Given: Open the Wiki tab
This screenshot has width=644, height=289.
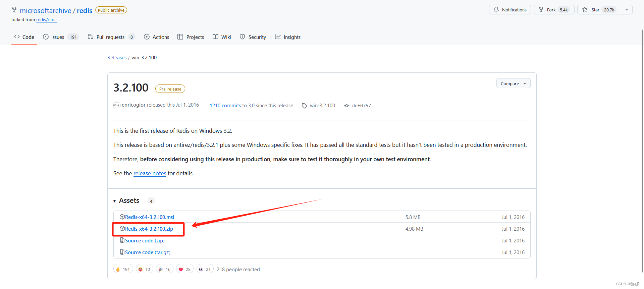Looking at the screenshot, I should tap(222, 37).
